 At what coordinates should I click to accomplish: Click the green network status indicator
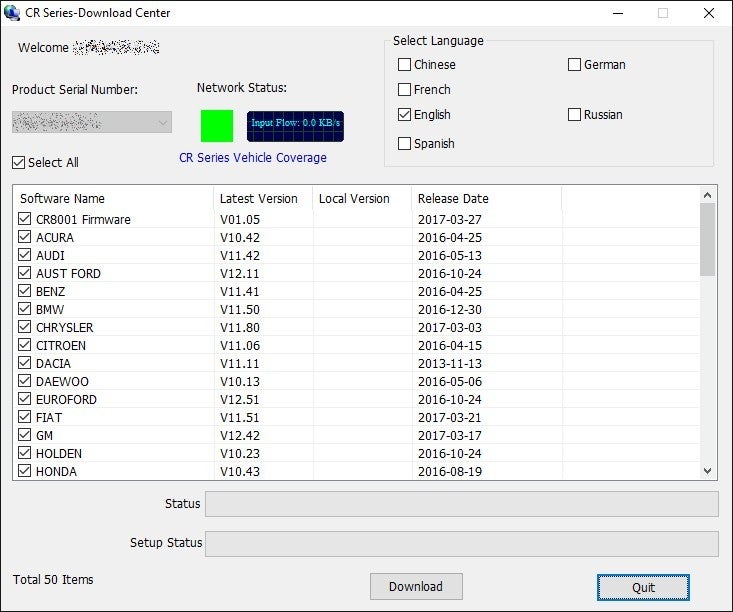point(217,126)
